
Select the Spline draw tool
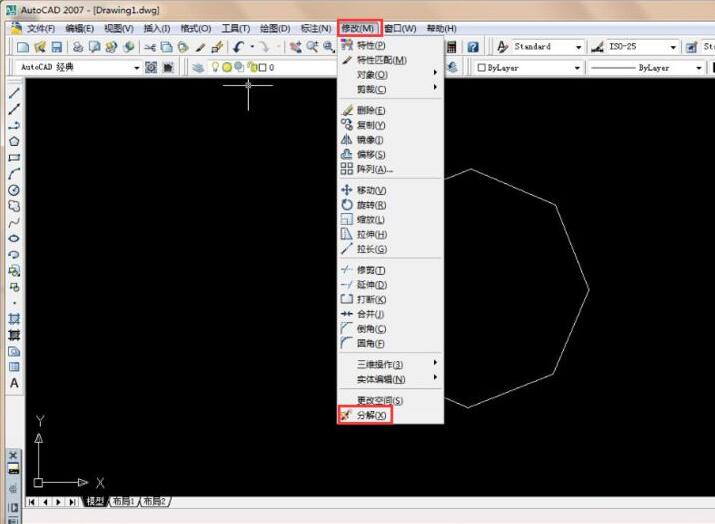(14, 223)
